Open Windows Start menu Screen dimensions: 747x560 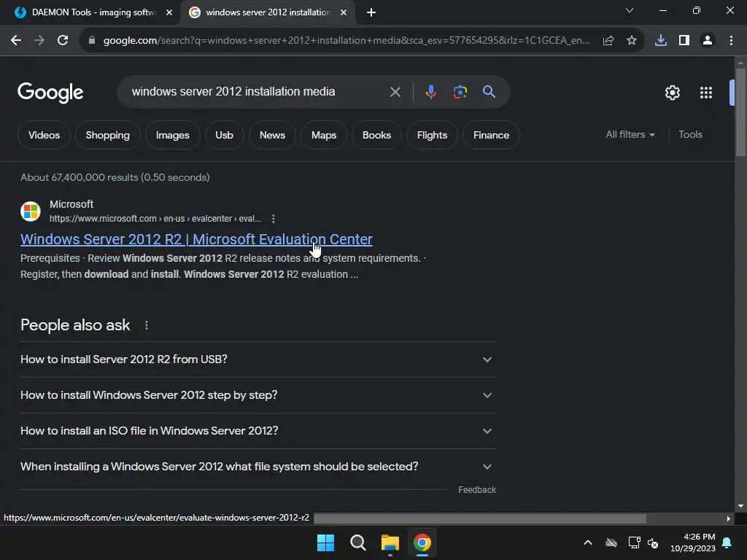[x=325, y=542]
